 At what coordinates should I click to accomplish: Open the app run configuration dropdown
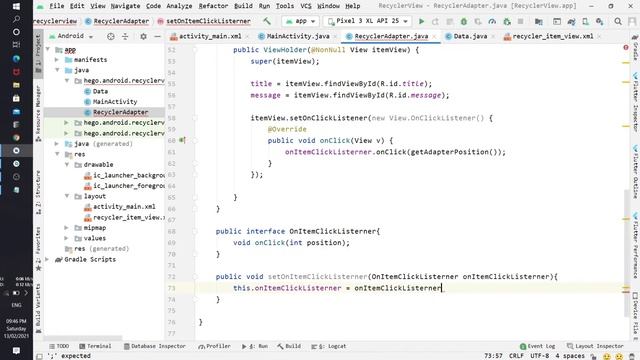coord(300,21)
